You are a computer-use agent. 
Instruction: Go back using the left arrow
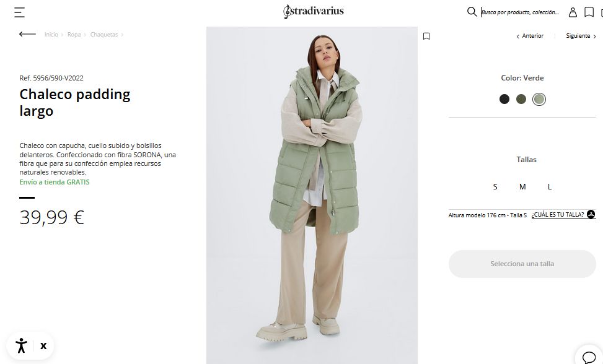click(27, 34)
